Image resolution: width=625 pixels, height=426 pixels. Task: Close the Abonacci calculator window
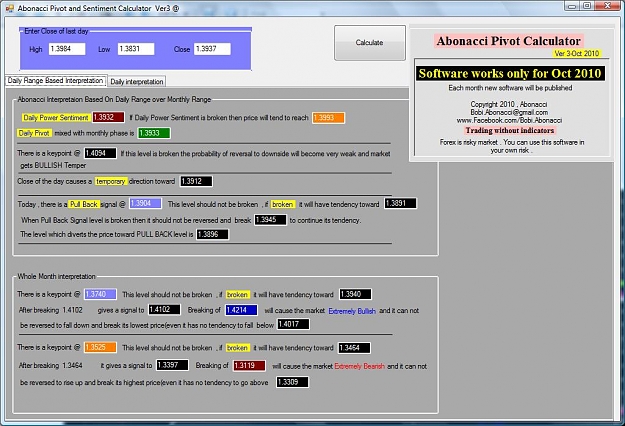tap(607, 6)
